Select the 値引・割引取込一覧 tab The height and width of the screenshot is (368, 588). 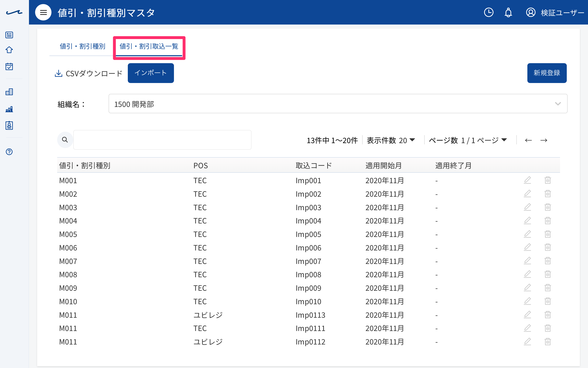tap(149, 46)
